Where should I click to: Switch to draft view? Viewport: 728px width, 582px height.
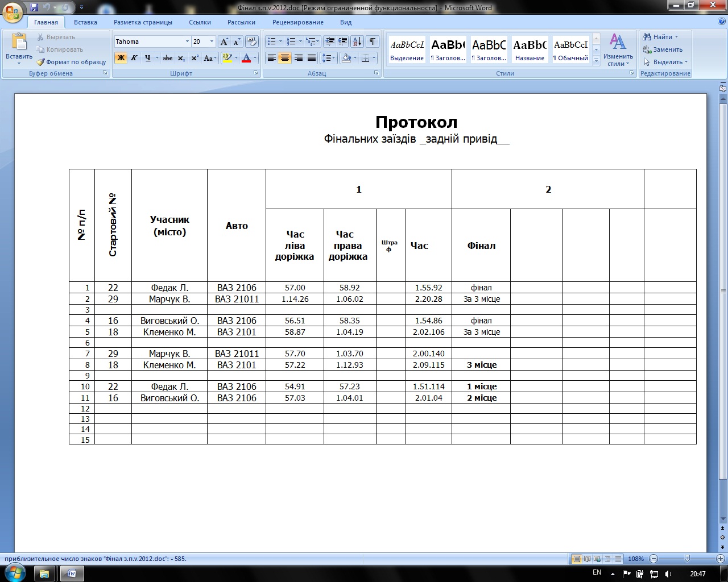618,559
